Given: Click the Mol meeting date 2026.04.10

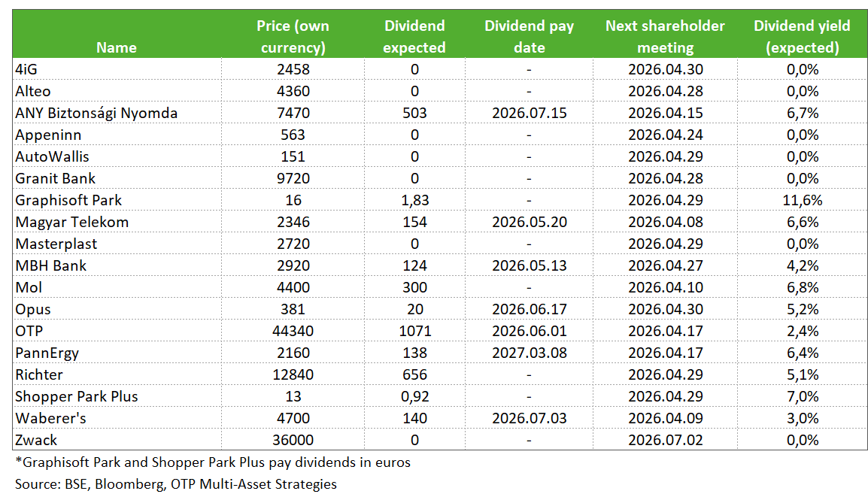Looking at the screenshot, I should [666, 287].
